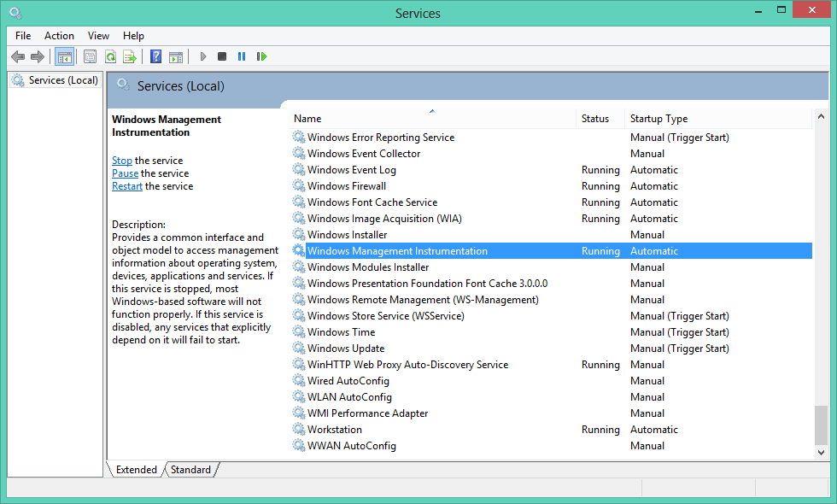Sort the list by the Status column header
Viewport: 837px width, 504px height.
pos(600,119)
